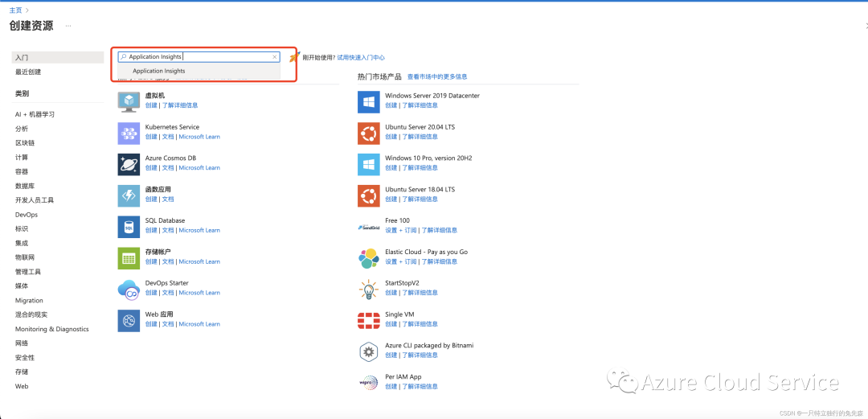The image size is (868, 419).
Task: Open 网络 category
Action: pyautogui.click(x=22, y=343)
